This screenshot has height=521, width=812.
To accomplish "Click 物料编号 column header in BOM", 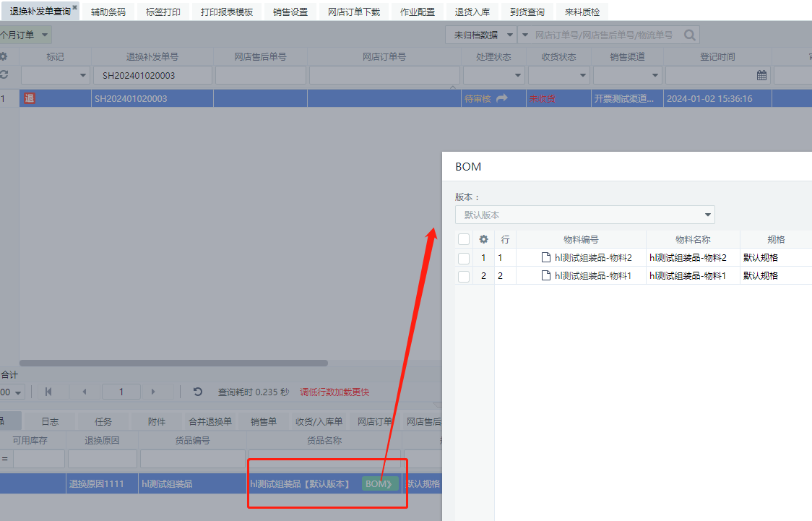I will point(581,239).
